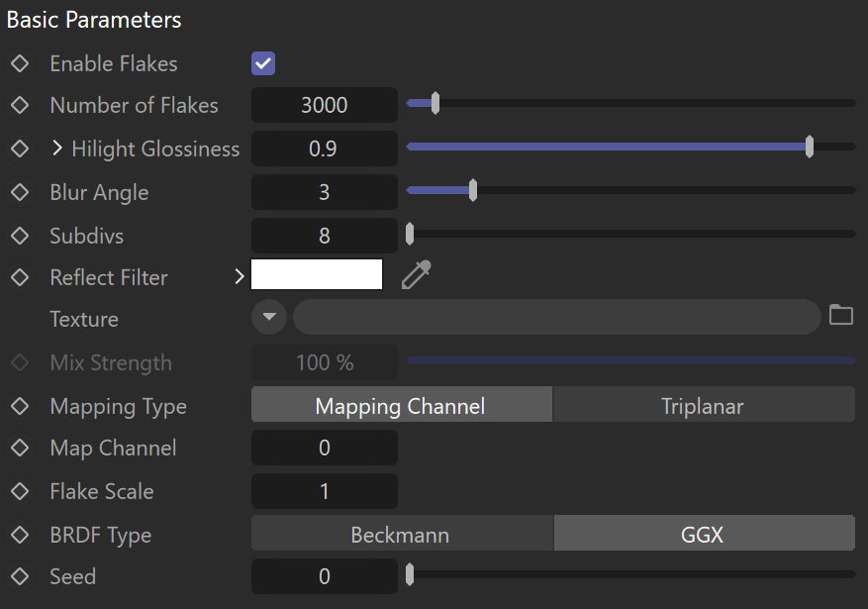Click the empty Texture path field
Screen dimensions: 868x609
(x=557, y=317)
